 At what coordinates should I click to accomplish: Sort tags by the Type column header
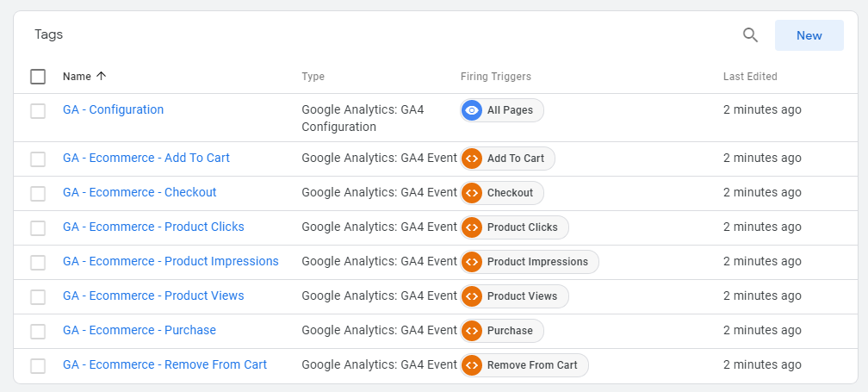click(x=313, y=77)
